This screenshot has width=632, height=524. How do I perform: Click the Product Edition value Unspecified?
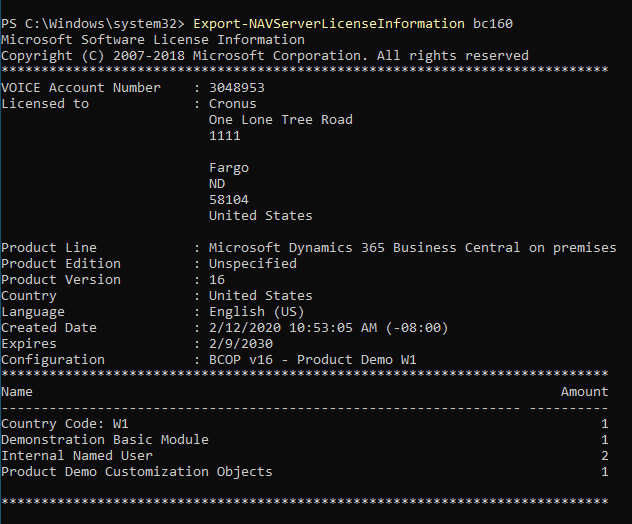253,264
